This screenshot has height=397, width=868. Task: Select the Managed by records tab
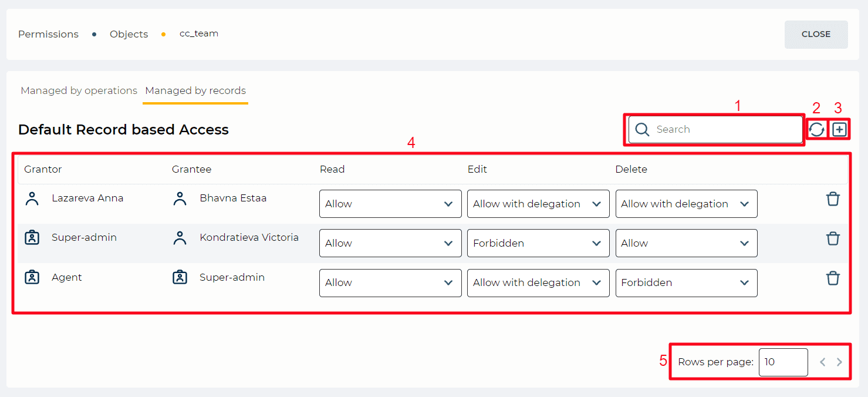195,90
